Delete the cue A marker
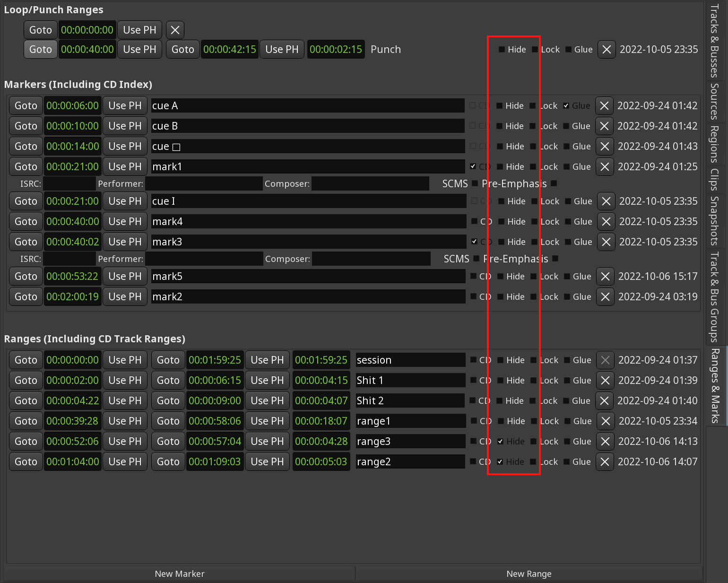The image size is (728, 583). pos(604,105)
